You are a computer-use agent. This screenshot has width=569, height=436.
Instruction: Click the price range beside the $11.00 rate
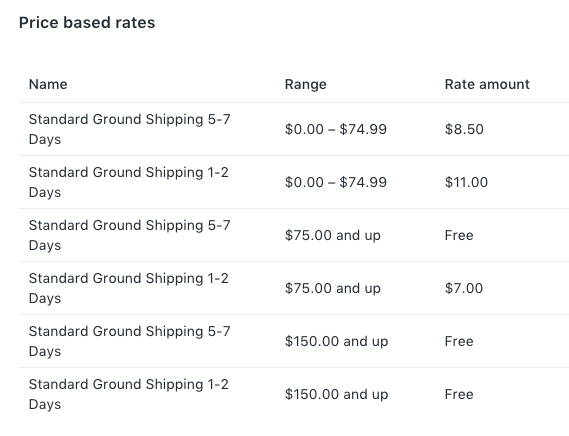click(x=336, y=182)
